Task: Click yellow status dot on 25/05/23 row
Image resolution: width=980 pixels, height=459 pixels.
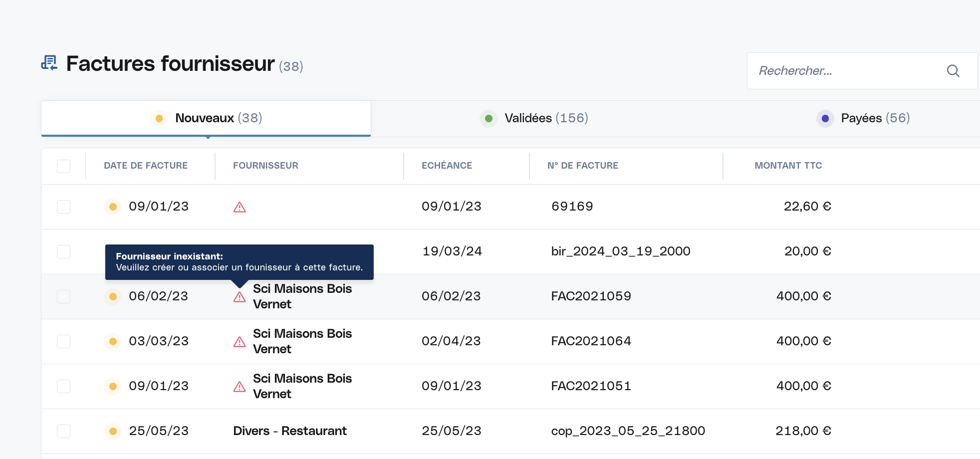Action: pos(113,431)
